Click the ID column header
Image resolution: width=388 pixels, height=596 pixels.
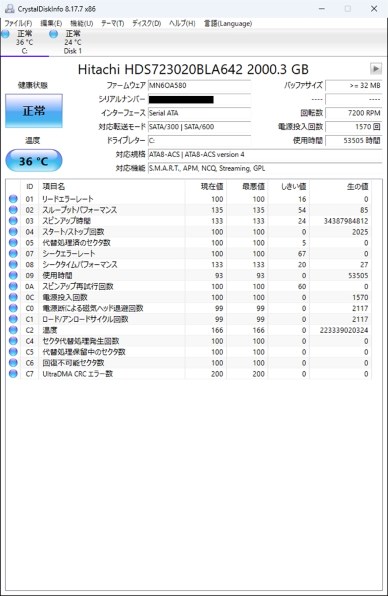pyautogui.click(x=30, y=187)
